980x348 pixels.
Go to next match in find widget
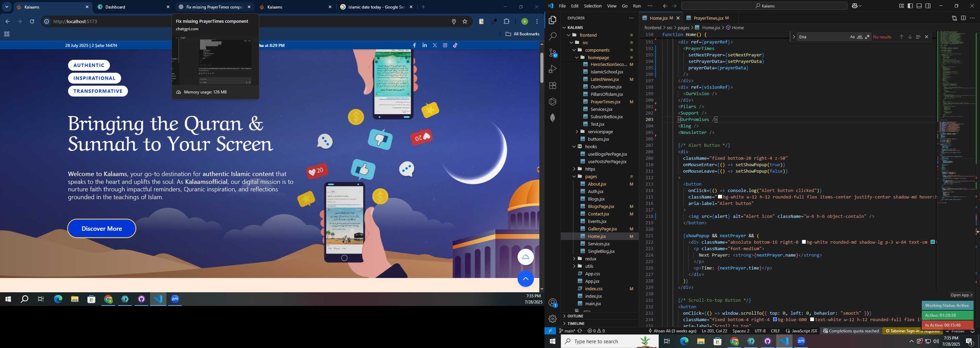910,37
